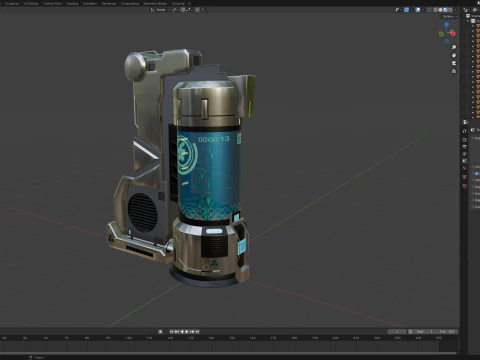Jump to the timeline end frame
The width and height of the screenshot is (480, 360).
[x=197, y=331]
